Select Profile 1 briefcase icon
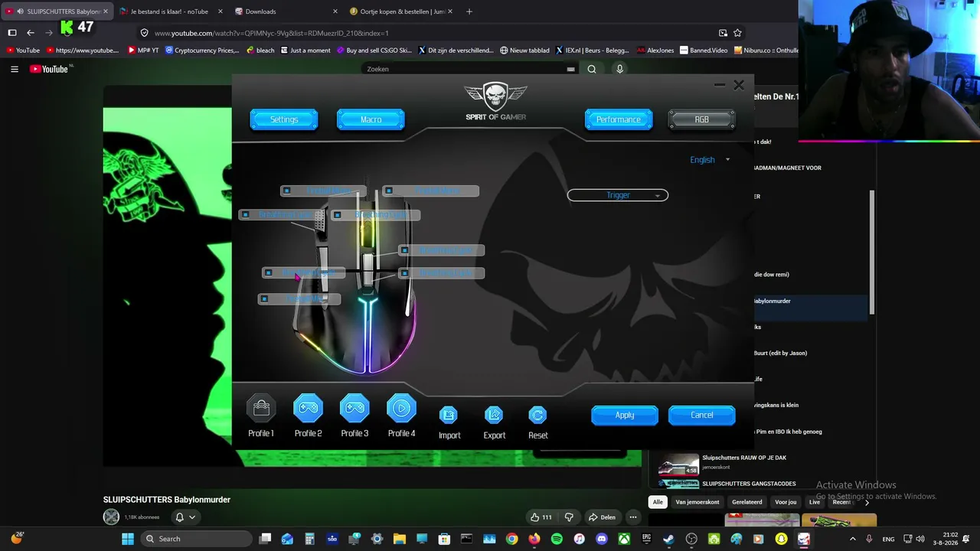 [x=261, y=408]
